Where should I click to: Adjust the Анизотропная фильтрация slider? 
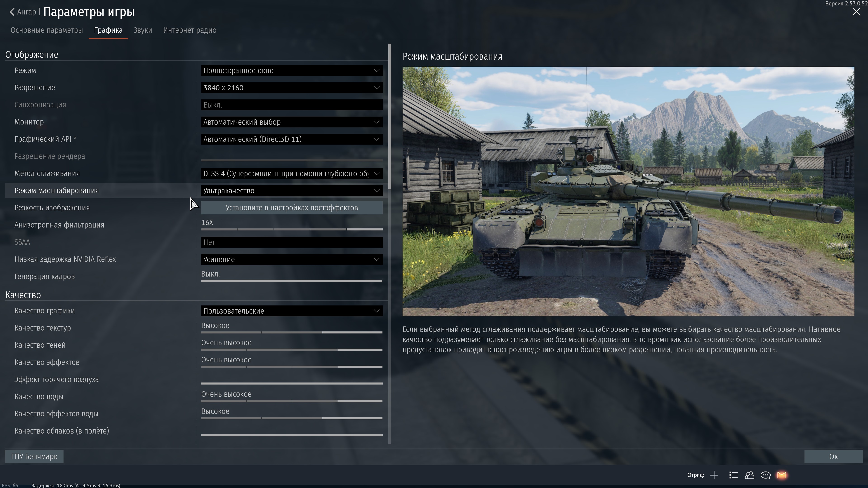point(291,229)
